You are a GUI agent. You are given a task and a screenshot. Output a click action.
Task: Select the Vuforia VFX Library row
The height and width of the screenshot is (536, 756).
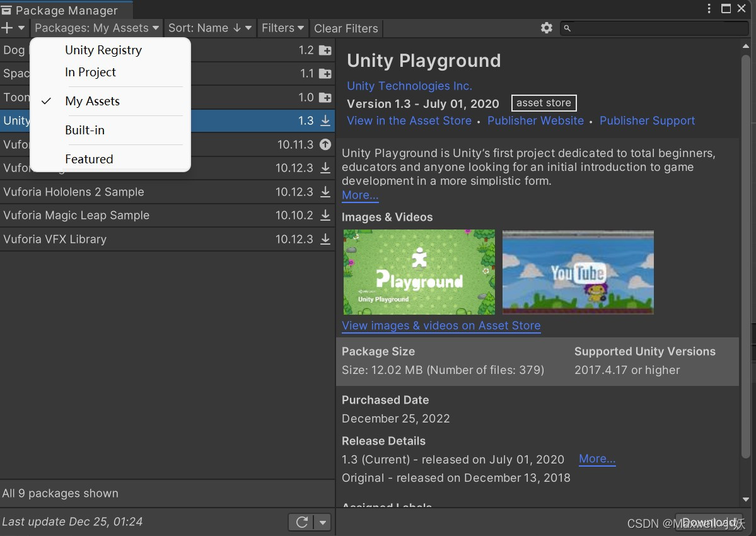tap(167, 239)
